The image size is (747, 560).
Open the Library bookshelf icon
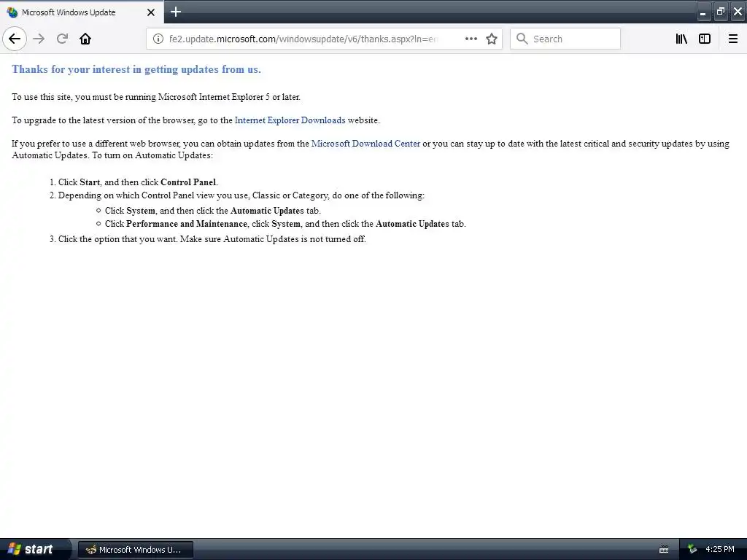pyautogui.click(x=681, y=39)
